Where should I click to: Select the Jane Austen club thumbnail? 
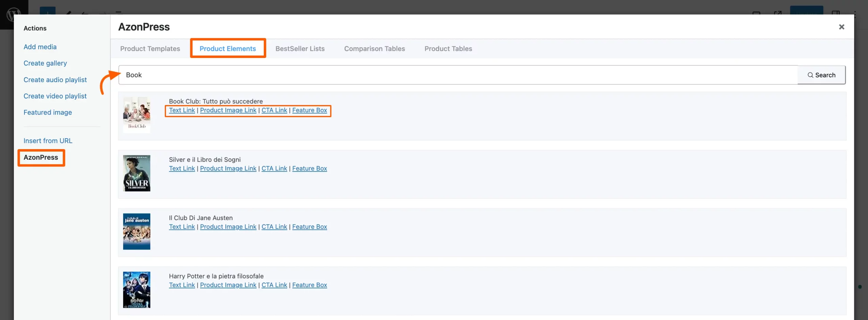[x=137, y=231]
